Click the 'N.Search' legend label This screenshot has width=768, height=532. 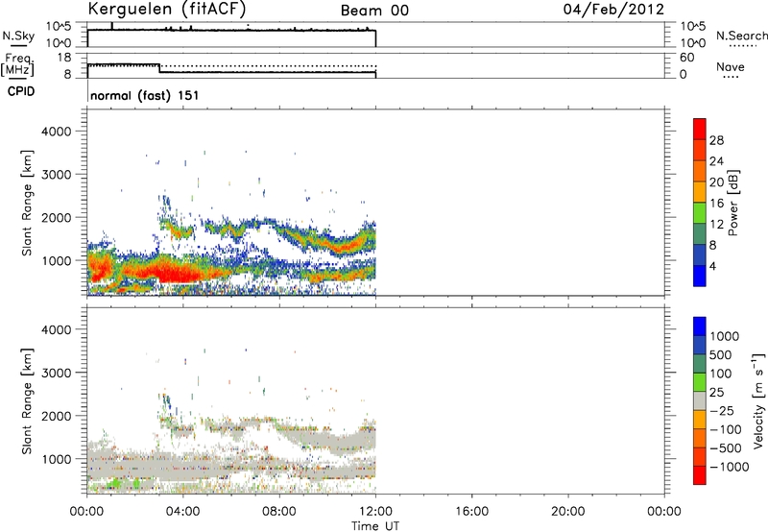pyautogui.click(x=741, y=36)
